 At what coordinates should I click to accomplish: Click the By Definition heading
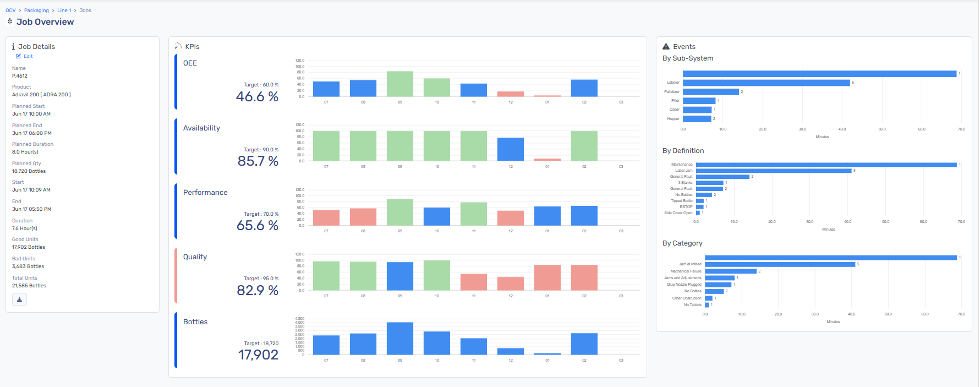[683, 151]
